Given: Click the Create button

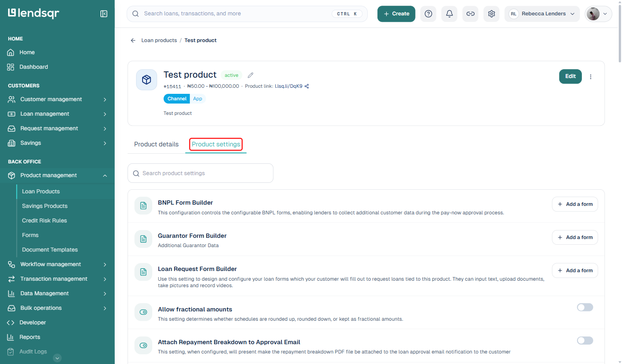Looking at the screenshot, I should (x=396, y=14).
